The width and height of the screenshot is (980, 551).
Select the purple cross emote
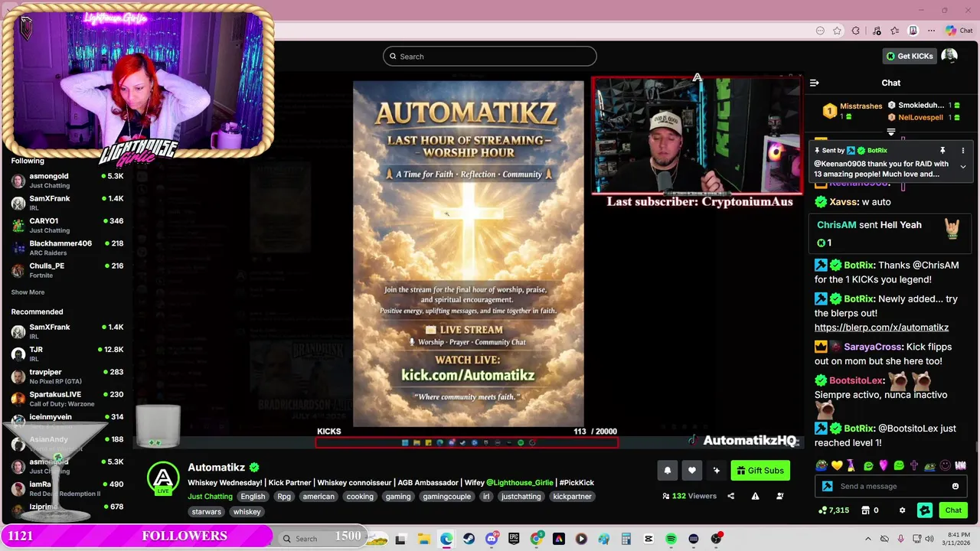pyautogui.click(x=913, y=465)
